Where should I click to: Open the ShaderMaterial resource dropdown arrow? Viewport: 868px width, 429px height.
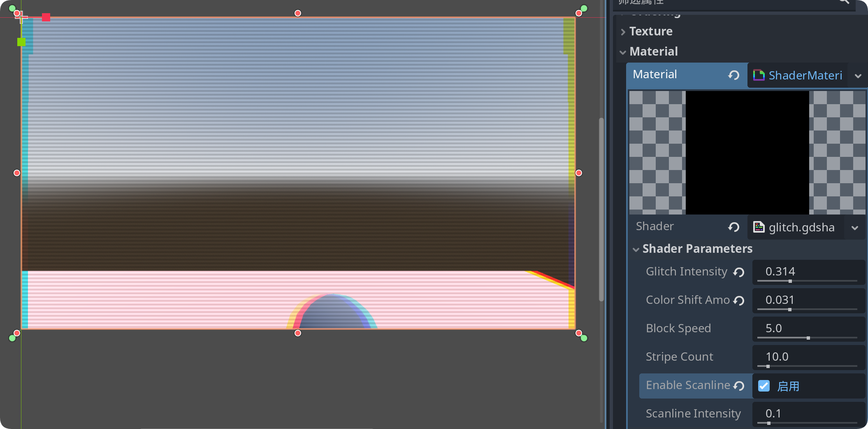coord(858,76)
